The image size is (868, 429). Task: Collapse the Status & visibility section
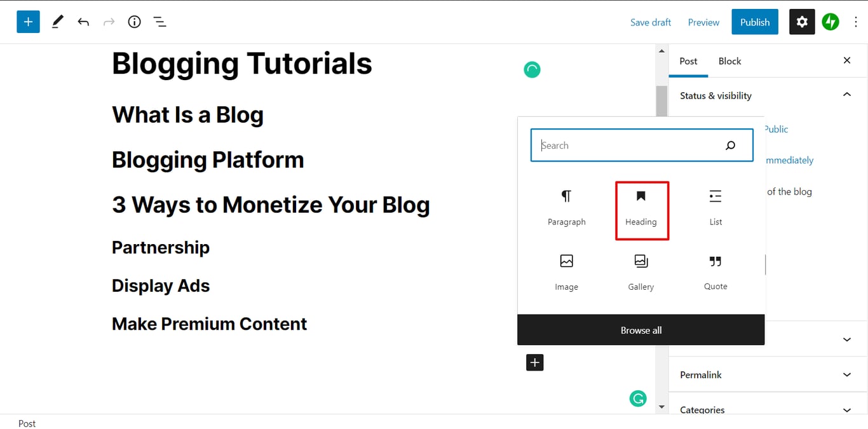click(x=846, y=94)
